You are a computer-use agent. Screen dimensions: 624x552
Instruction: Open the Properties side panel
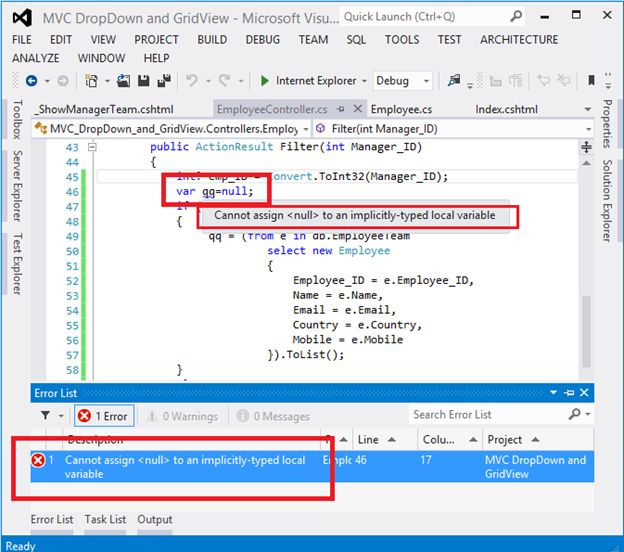point(607,123)
